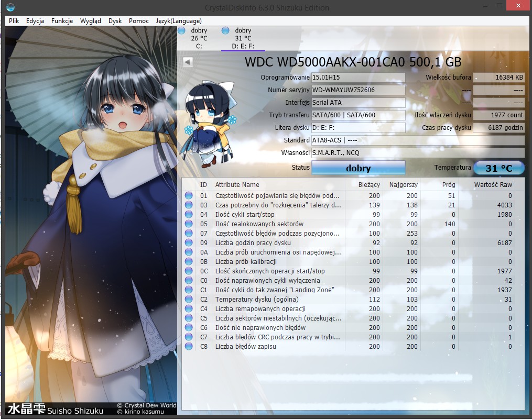Click the status icon of attribute C8

189,347
